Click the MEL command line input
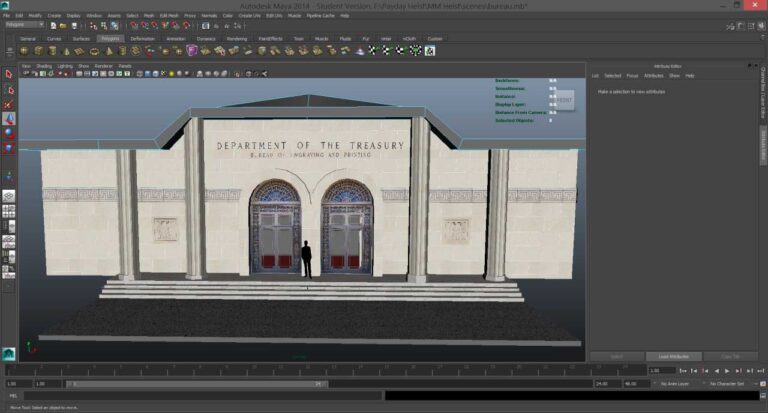Viewport: 768px width, 413px height. click(202, 395)
